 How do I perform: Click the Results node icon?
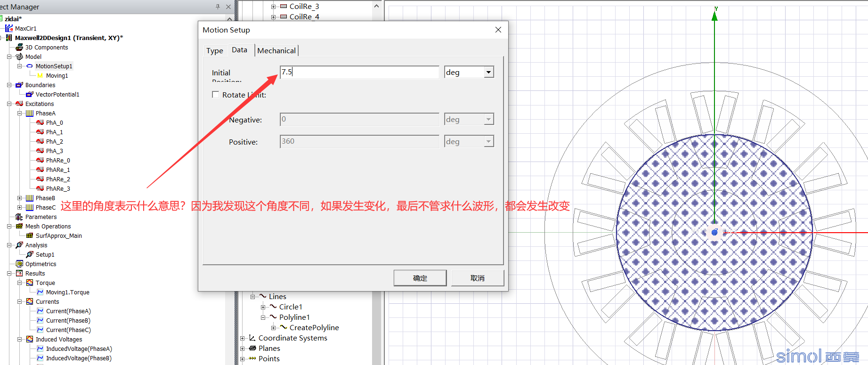coord(19,273)
